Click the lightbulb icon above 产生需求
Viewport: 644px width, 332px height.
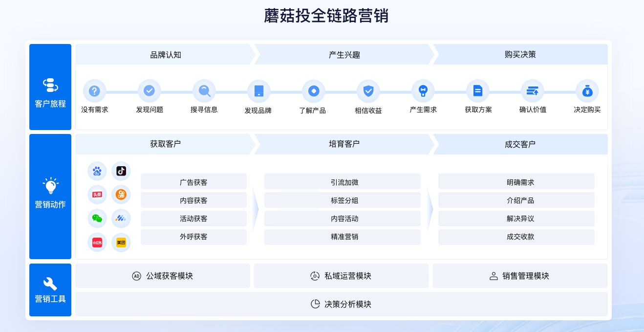(423, 91)
